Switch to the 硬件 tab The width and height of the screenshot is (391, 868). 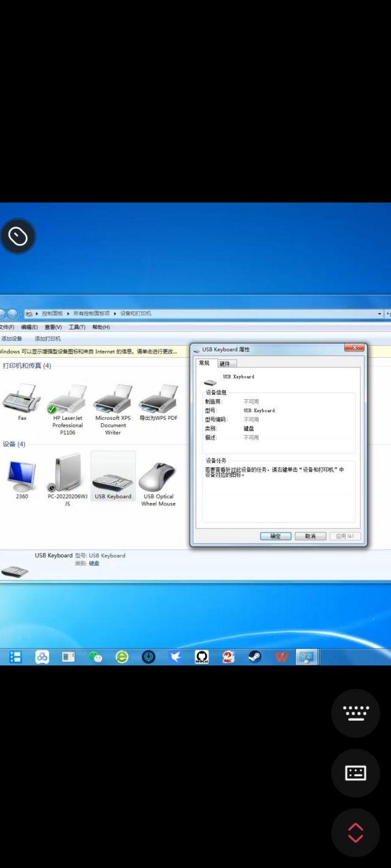click(x=224, y=363)
